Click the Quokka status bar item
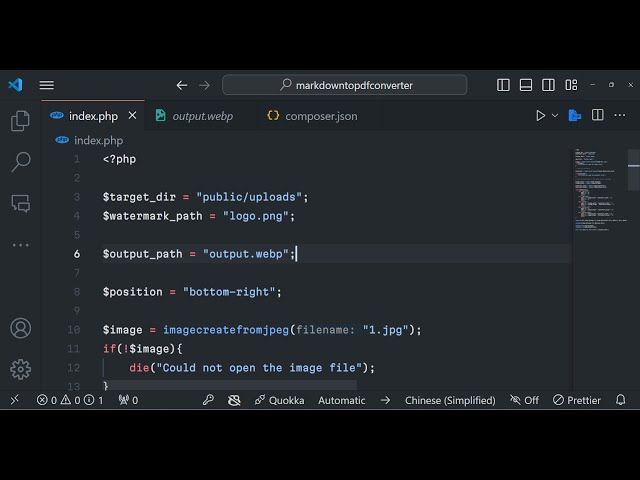The width and height of the screenshot is (640, 480). [279, 400]
